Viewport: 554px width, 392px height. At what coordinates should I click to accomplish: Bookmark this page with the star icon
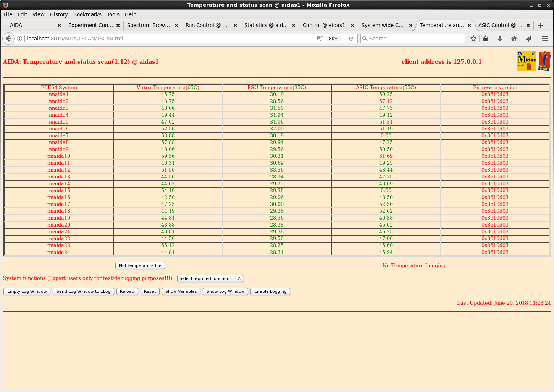[x=473, y=39]
